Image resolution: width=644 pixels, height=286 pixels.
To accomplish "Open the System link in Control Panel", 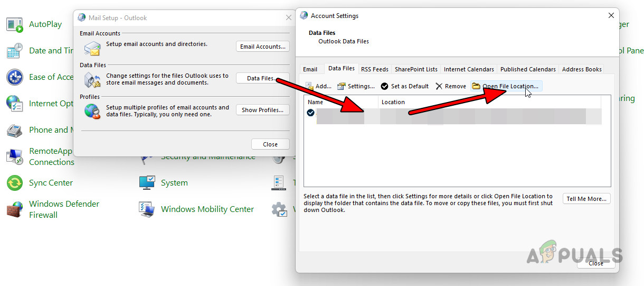I will [174, 183].
